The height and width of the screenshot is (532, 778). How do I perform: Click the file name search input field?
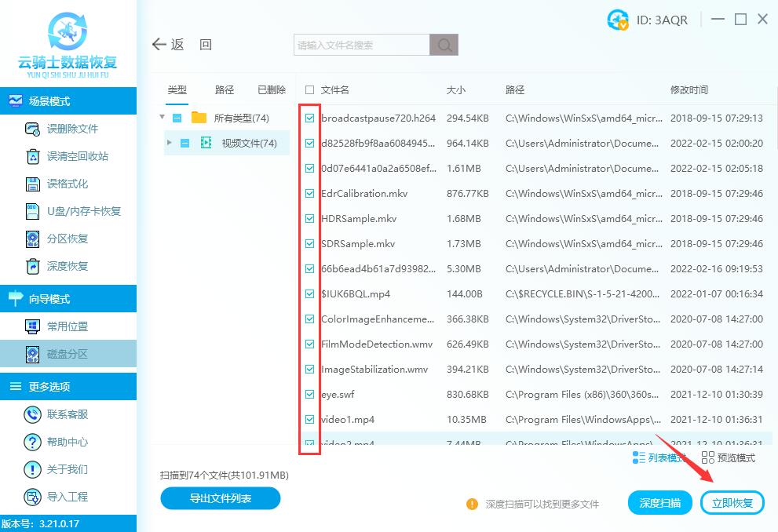362,46
